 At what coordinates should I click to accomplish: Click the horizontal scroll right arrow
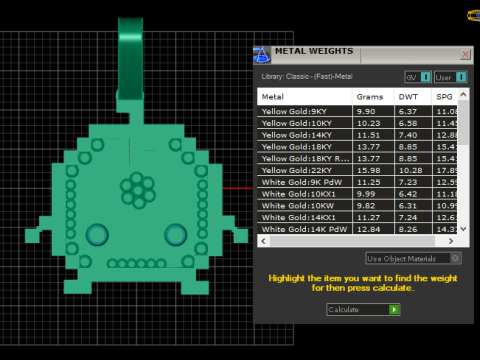coord(451,241)
